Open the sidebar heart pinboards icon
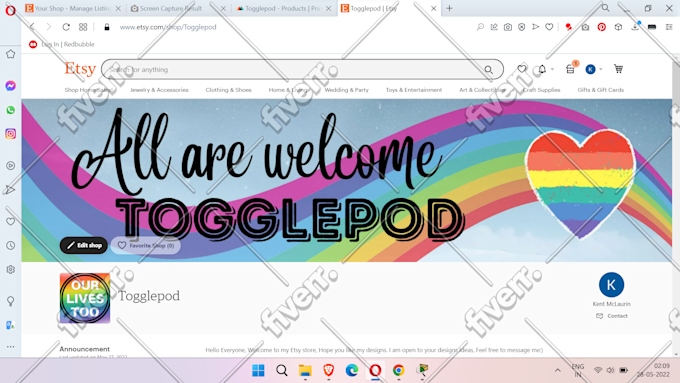The image size is (680, 383). [x=10, y=222]
